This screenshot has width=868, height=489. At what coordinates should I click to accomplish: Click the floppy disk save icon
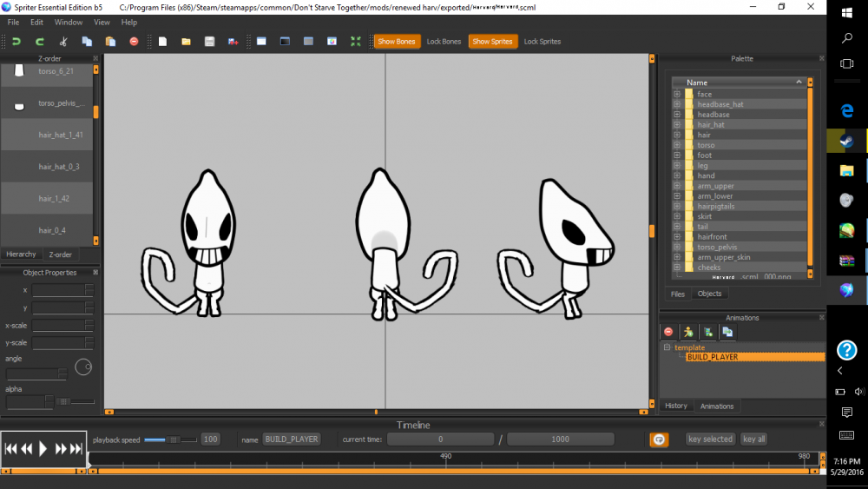[x=209, y=42]
